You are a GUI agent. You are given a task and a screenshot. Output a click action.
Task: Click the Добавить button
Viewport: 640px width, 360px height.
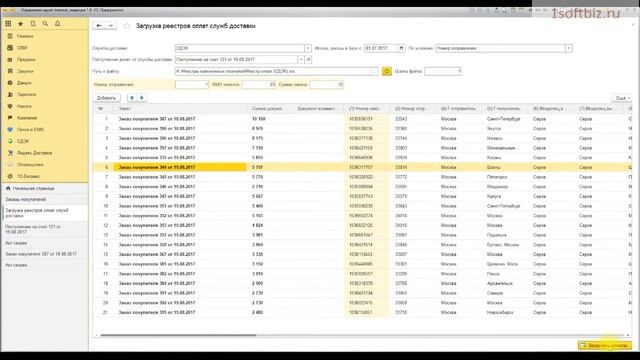[107, 98]
